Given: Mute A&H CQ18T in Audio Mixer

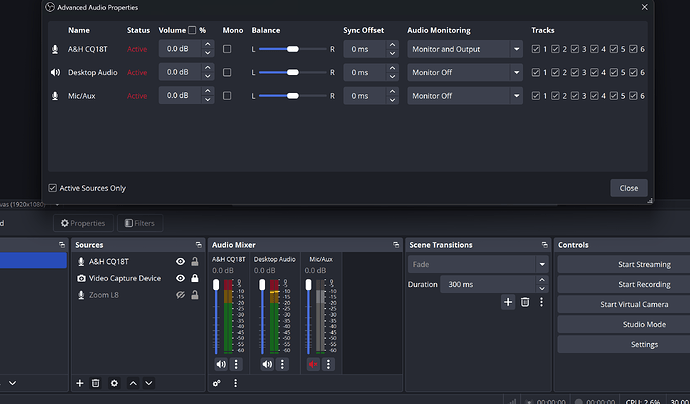Looking at the screenshot, I should click(x=221, y=364).
